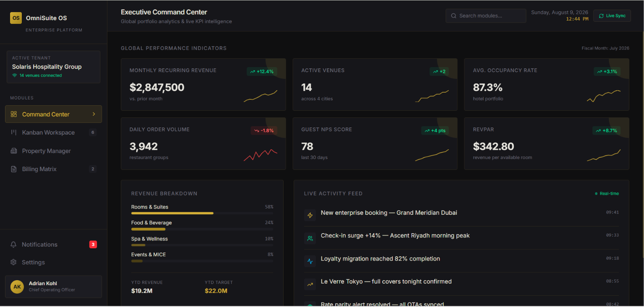Click the $2,847,500 revenue value
The image size is (644, 307).
click(x=157, y=87)
